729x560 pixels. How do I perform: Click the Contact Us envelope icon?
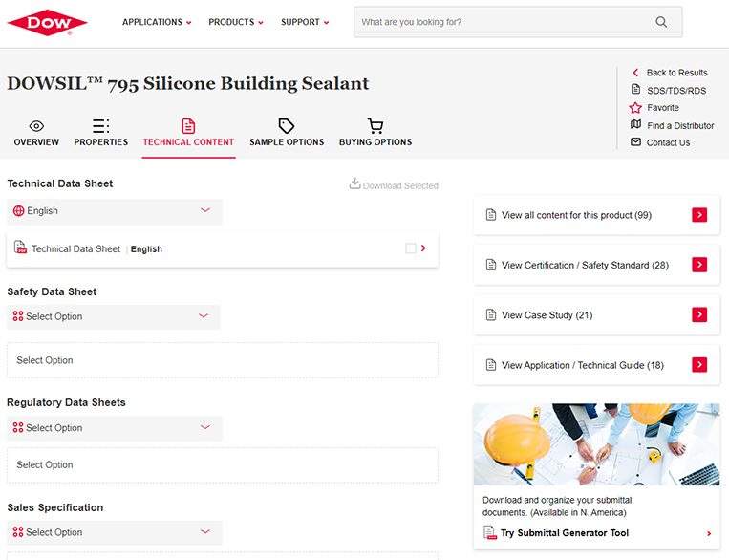[x=635, y=142]
